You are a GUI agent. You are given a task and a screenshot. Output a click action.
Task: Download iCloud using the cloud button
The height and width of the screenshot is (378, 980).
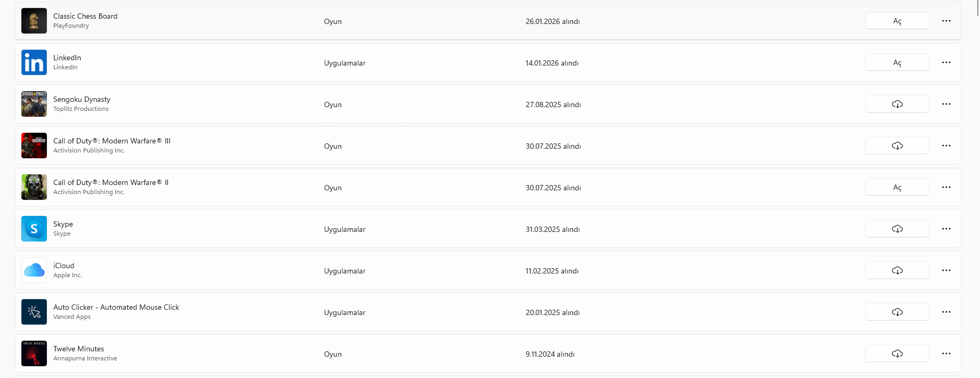[897, 270]
